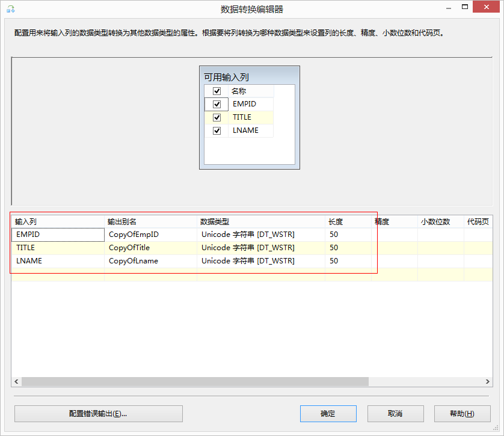Open data type dropdown for LNAME row
The width and height of the screenshot is (504, 436).
coord(260,261)
